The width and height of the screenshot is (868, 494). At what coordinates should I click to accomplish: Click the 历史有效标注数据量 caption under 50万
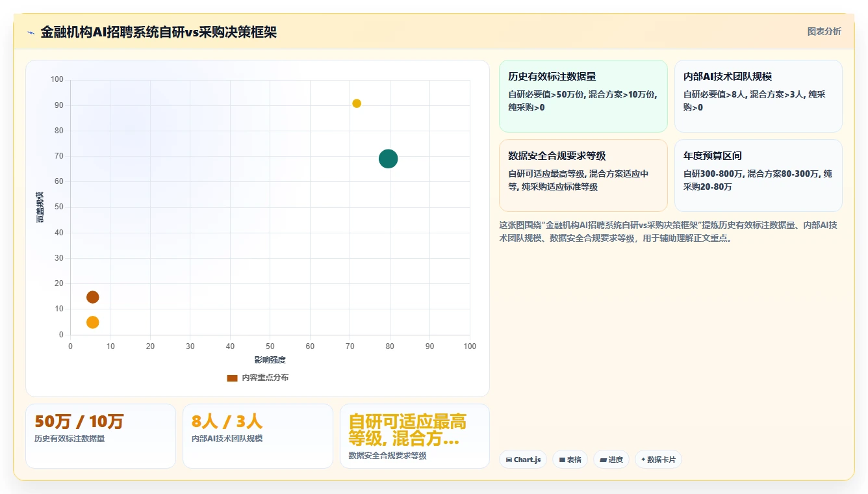point(70,439)
